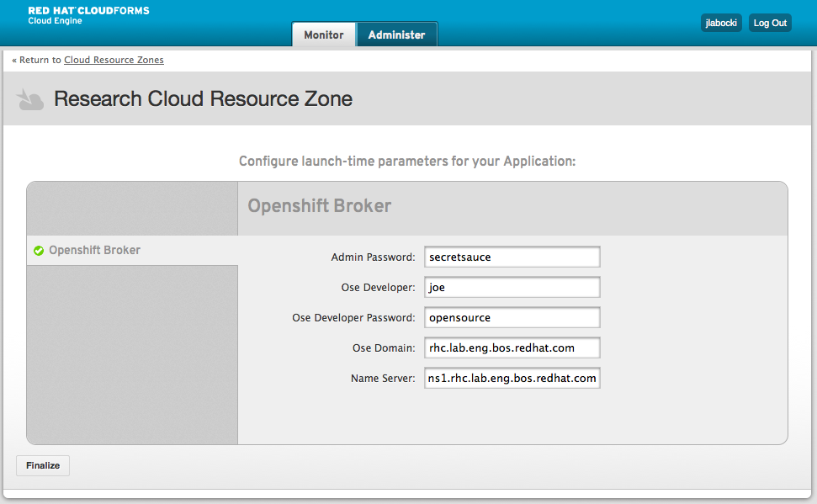Click the Openshift Broker panel header title

[320, 206]
